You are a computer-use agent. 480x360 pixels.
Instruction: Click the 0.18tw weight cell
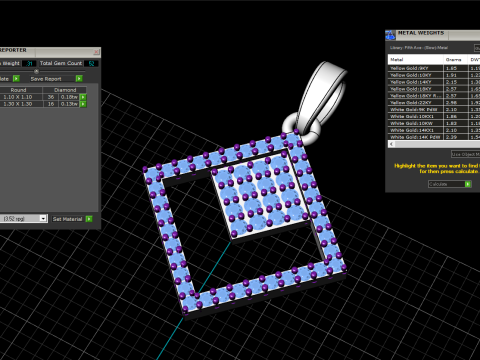coord(69,97)
